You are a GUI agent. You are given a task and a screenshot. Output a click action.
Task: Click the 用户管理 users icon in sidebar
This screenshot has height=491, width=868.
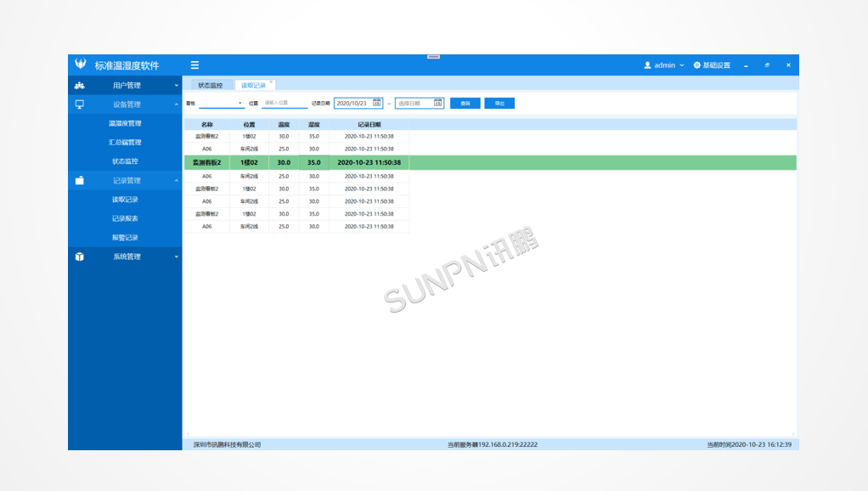(80, 86)
